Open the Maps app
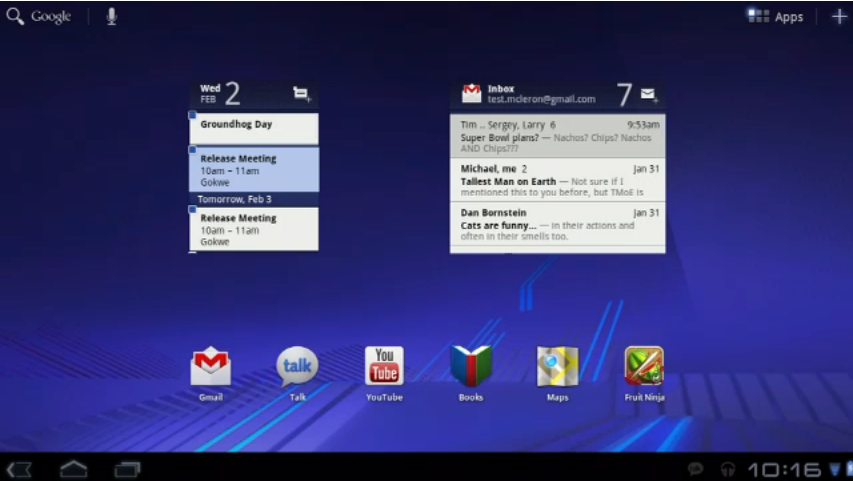The image size is (853, 481). (557, 367)
